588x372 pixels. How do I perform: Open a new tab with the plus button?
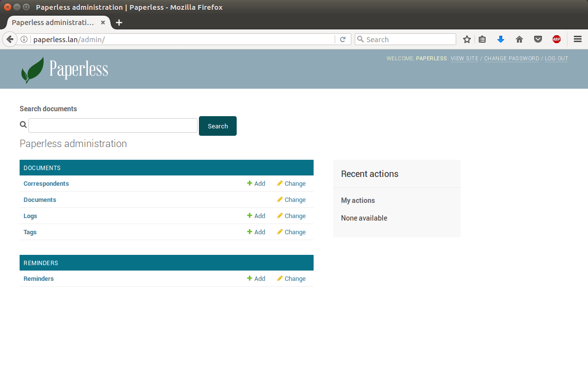coord(119,23)
